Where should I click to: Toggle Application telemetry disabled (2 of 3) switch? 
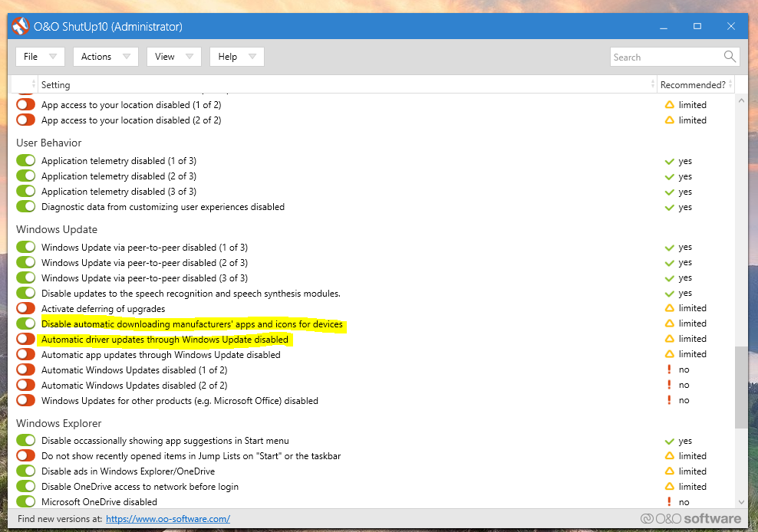coord(25,176)
